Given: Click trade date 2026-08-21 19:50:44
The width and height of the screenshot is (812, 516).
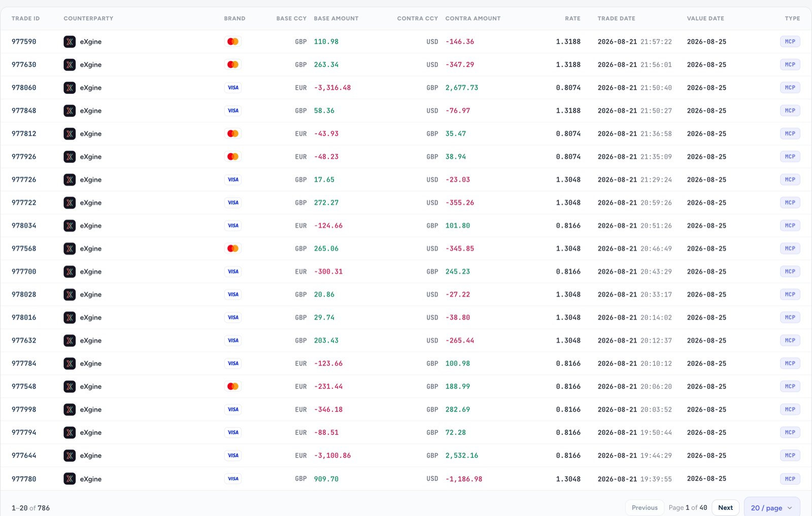Looking at the screenshot, I should click(635, 432).
